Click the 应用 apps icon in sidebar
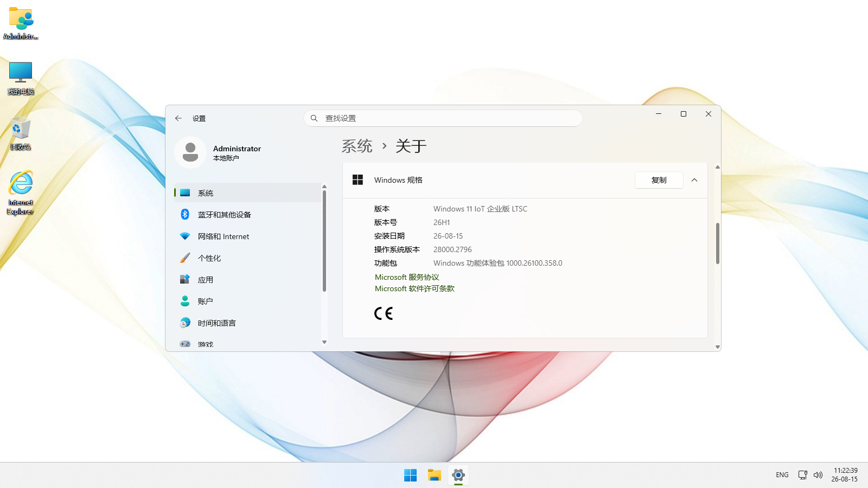The image size is (868, 488). click(x=185, y=280)
